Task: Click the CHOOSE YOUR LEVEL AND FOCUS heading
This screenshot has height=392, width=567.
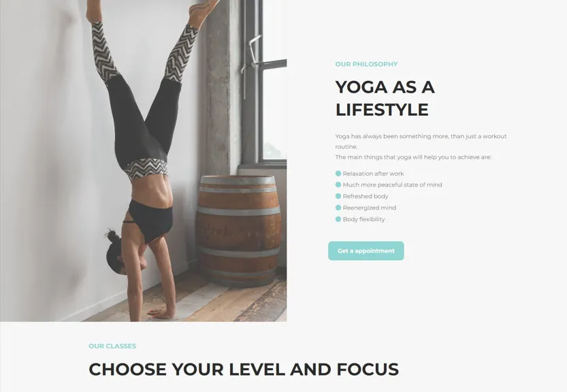Action: (244, 370)
